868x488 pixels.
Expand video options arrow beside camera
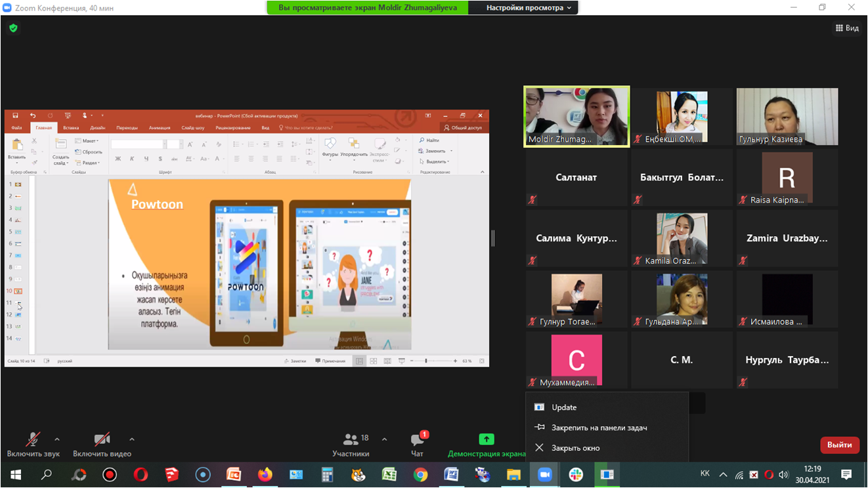[132, 439]
